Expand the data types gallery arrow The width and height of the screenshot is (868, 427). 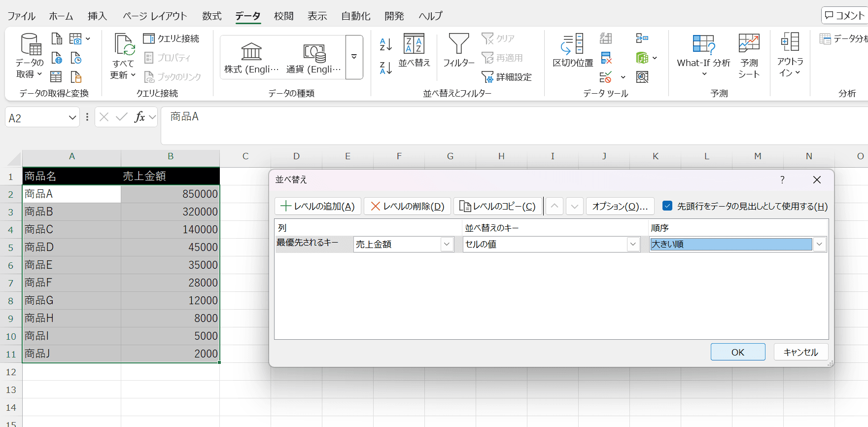354,57
